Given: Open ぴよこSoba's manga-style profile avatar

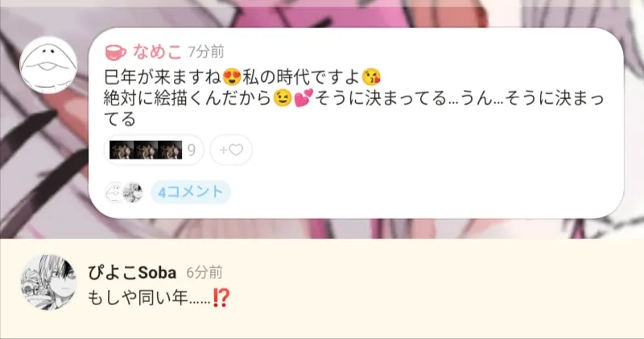Looking at the screenshot, I should (x=48, y=283).
